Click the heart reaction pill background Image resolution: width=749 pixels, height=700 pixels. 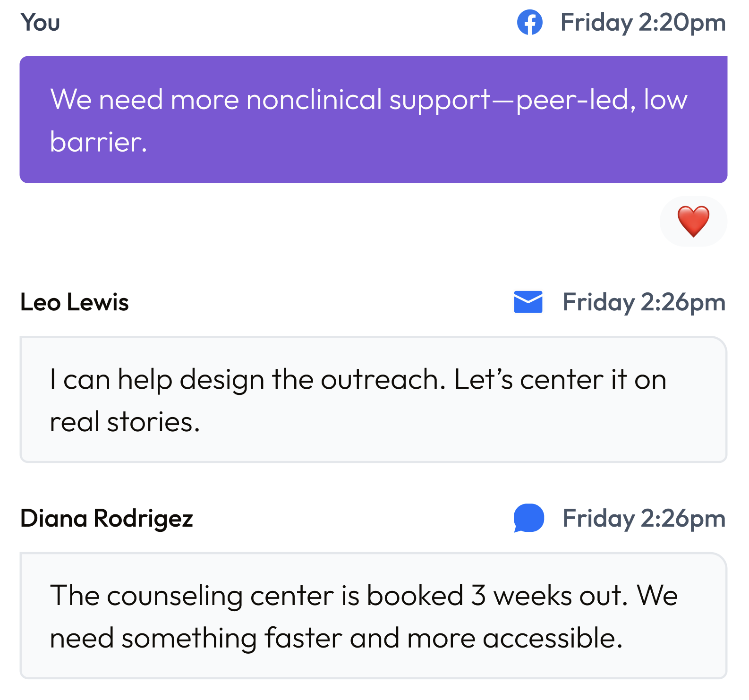[x=693, y=221]
